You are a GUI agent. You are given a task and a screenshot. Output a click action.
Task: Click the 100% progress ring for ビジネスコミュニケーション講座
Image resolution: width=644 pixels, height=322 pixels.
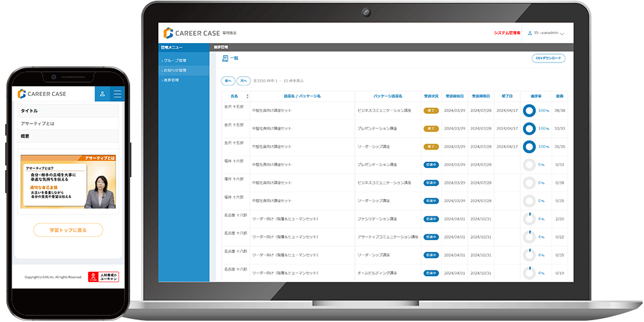pyautogui.click(x=529, y=111)
